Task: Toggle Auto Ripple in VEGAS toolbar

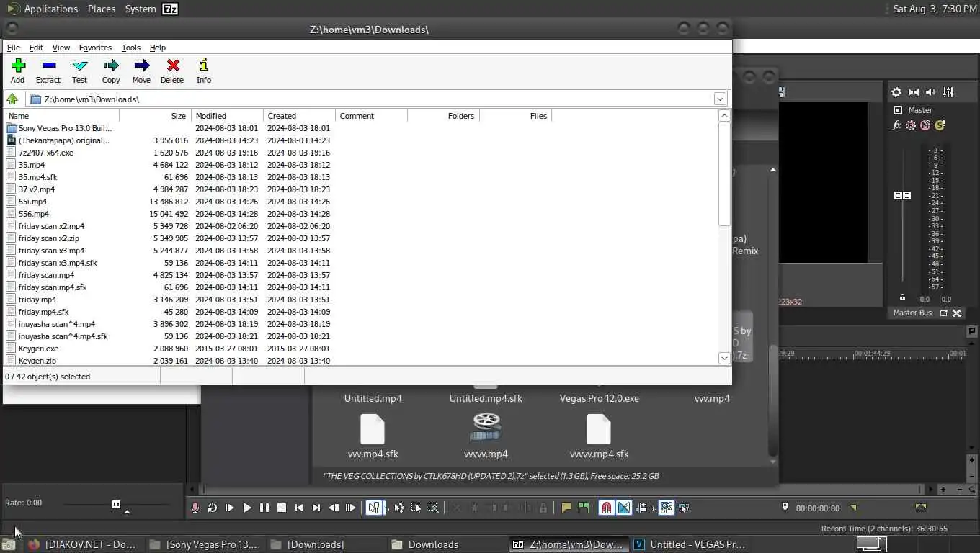Action: [x=641, y=508]
